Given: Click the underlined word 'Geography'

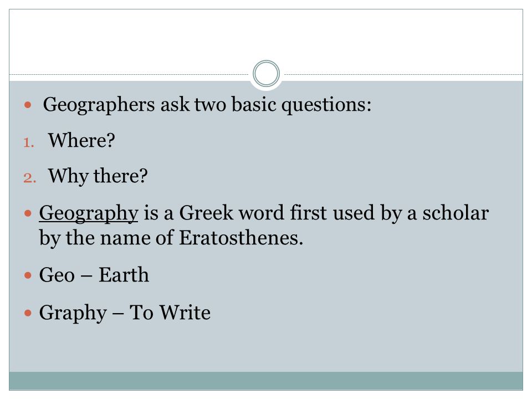Looking at the screenshot, I should tap(89, 214).
